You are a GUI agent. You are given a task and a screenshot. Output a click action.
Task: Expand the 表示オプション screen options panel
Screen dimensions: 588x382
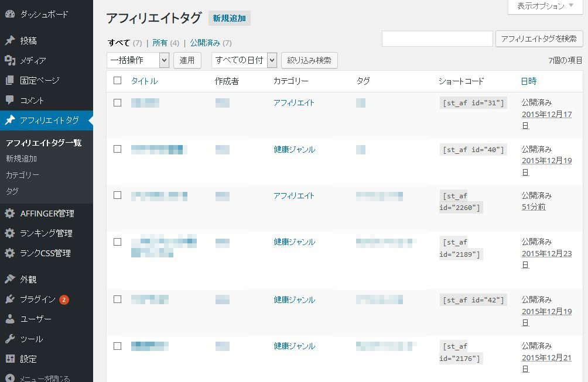pyautogui.click(x=545, y=6)
